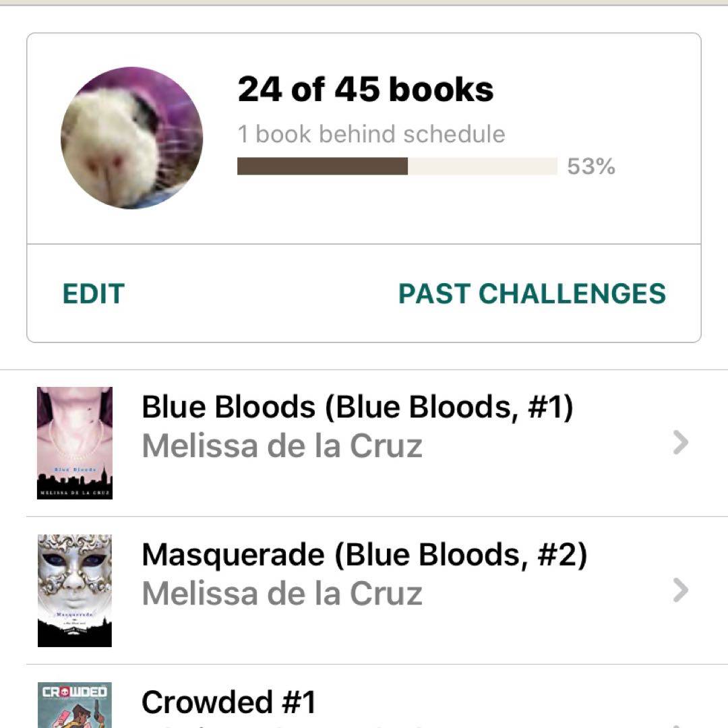Image resolution: width=728 pixels, height=728 pixels.
Task: Tap the 53% progress label
Action: (590, 166)
